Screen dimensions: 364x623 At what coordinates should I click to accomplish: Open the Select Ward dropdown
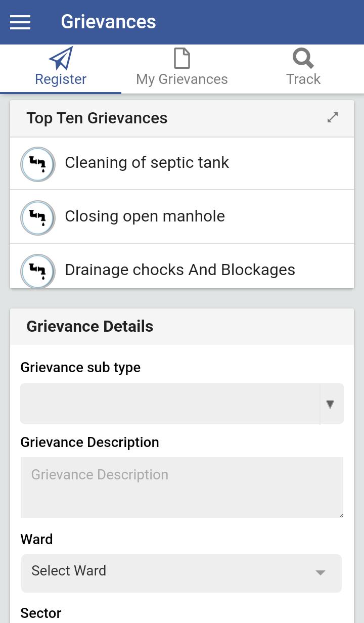(181, 573)
